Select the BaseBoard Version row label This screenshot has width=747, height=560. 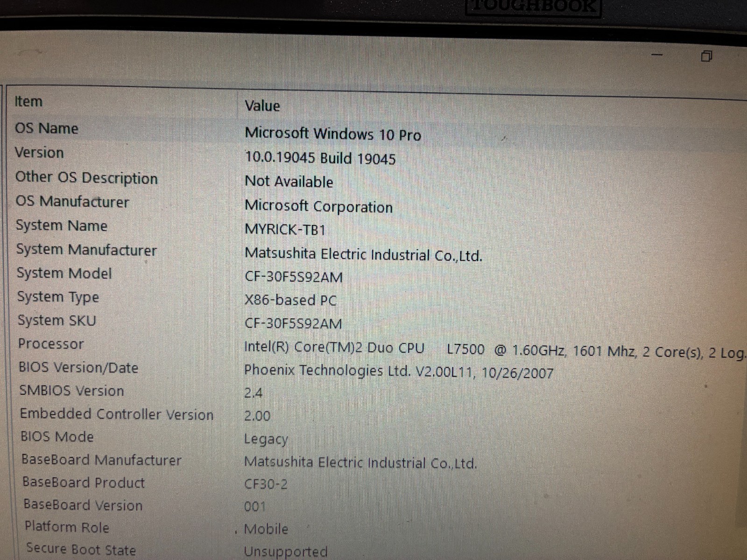tap(83, 505)
